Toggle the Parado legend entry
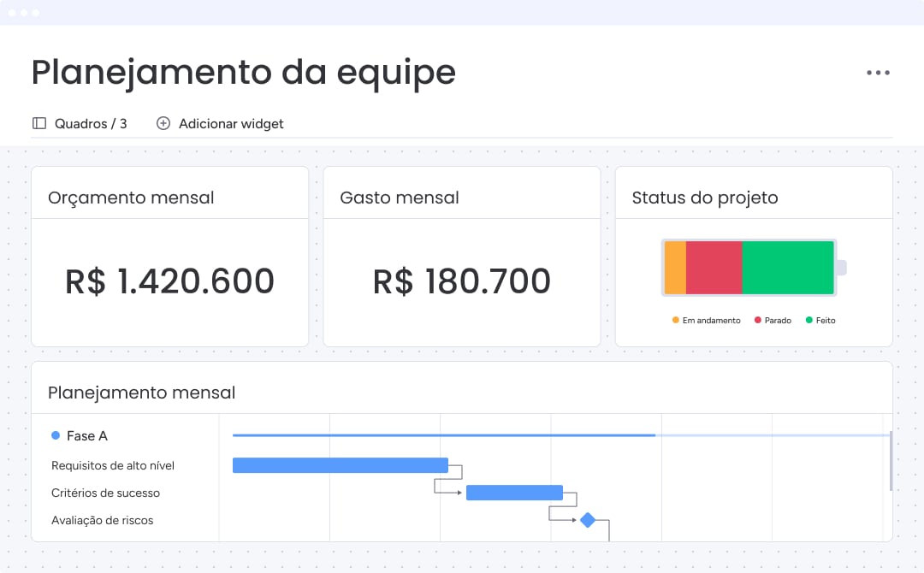Screen dimensions: 924x573 [774, 319]
